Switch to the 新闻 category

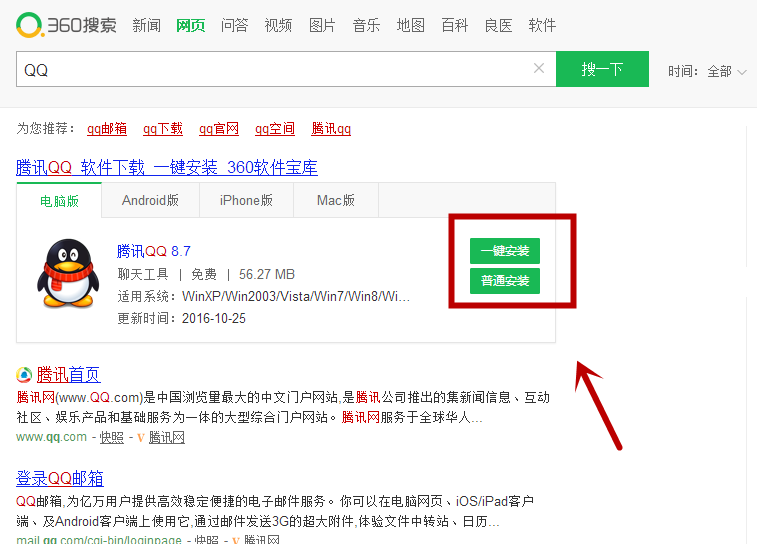click(146, 25)
